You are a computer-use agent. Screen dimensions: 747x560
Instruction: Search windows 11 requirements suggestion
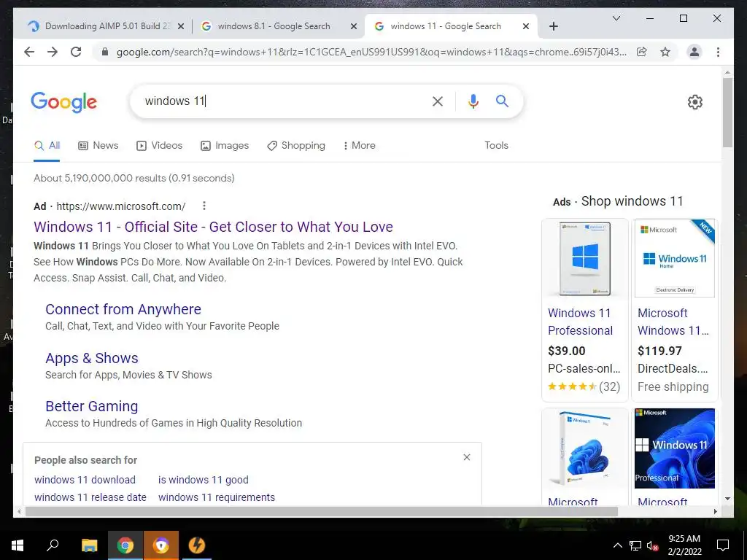tap(217, 497)
